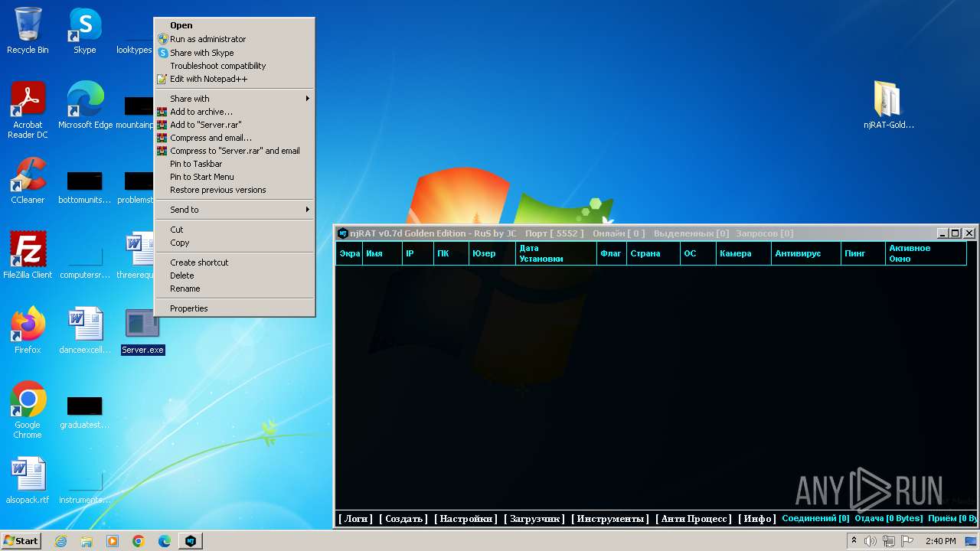Select Cut in the context menu

(x=234, y=230)
